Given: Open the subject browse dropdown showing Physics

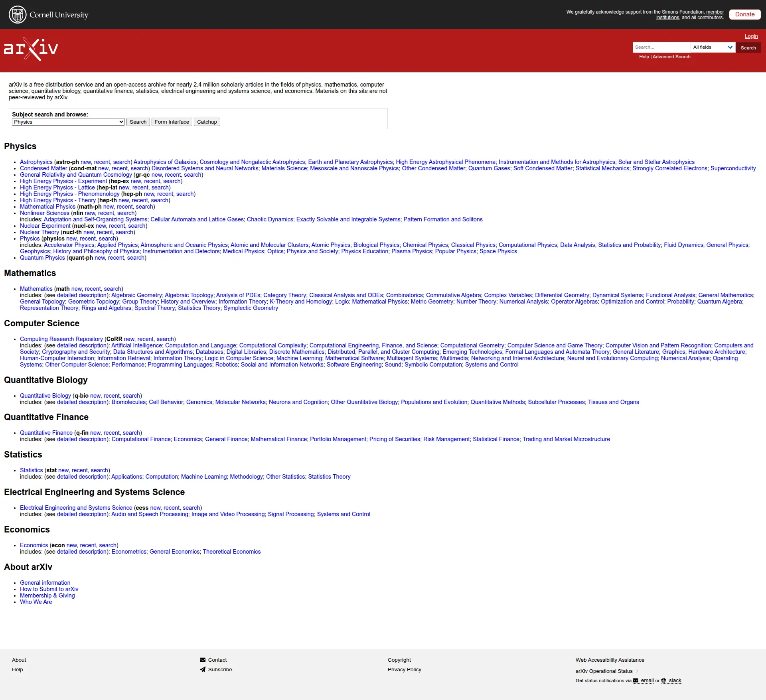Looking at the screenshot, I should [x=68, y=122].
